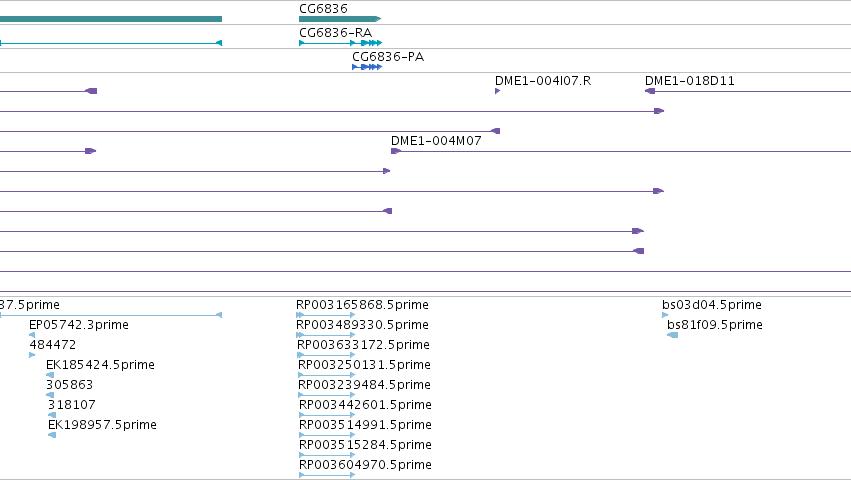
Task: Click the CG6836-PA coding segment glyph
Action: [x=367, y=67]
